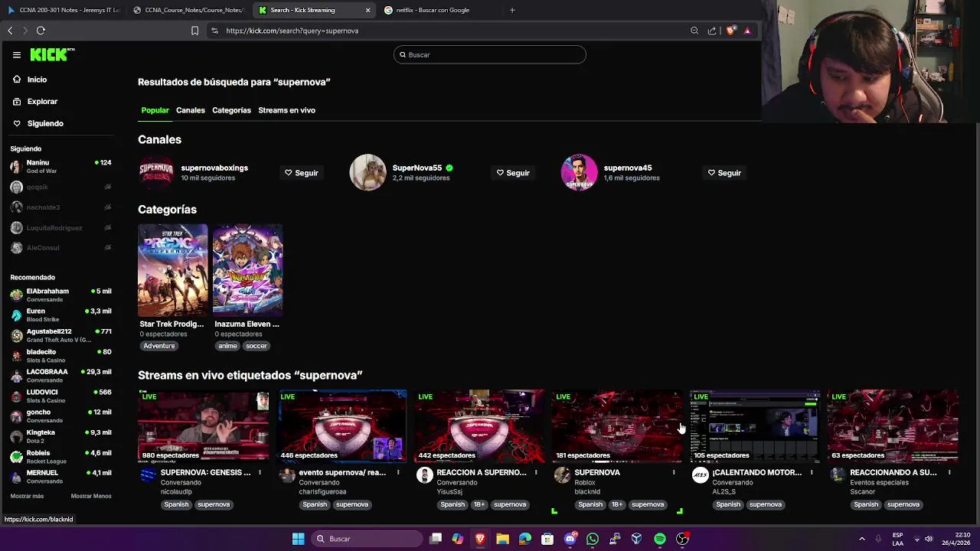The width and height of the screenshot is (980, 551).
Task: Click the soccer tag
Action: [x=256, y=346]
